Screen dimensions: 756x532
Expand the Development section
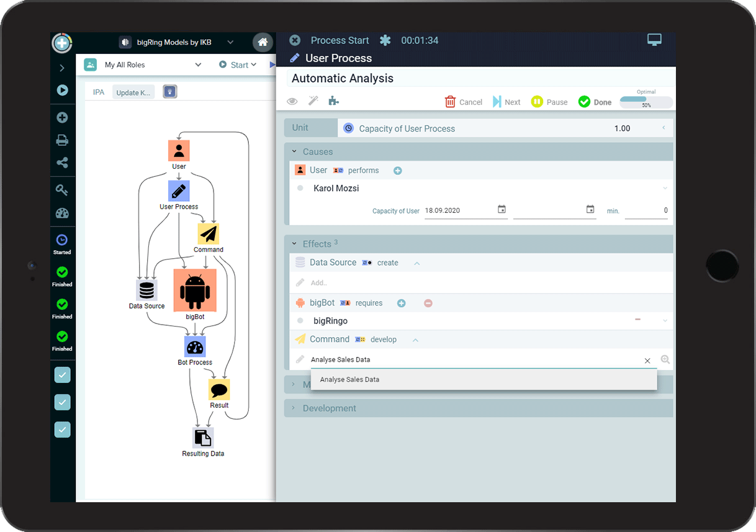[294, 408]
